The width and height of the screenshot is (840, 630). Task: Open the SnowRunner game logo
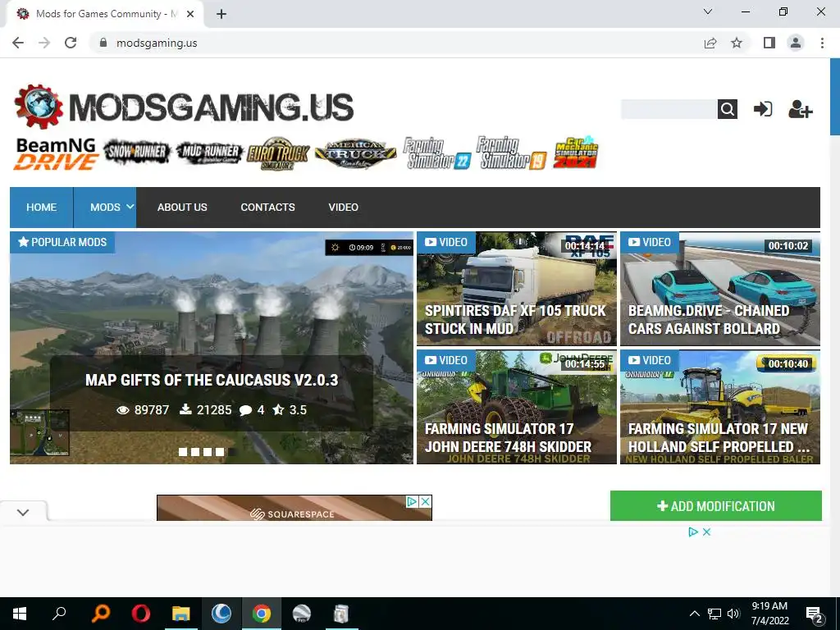pyautogui.click(x=137, y=152)
